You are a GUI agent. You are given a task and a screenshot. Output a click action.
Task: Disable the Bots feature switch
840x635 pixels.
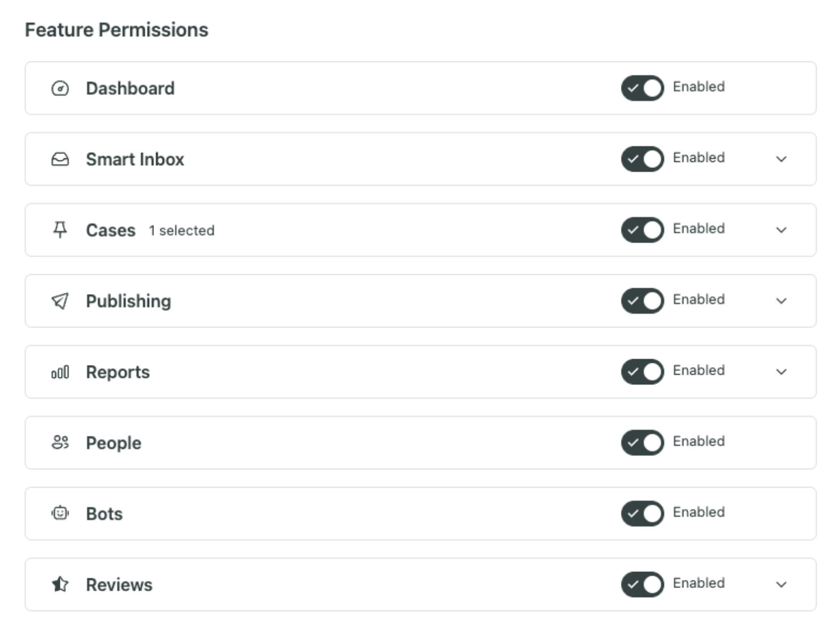point(642,514)
